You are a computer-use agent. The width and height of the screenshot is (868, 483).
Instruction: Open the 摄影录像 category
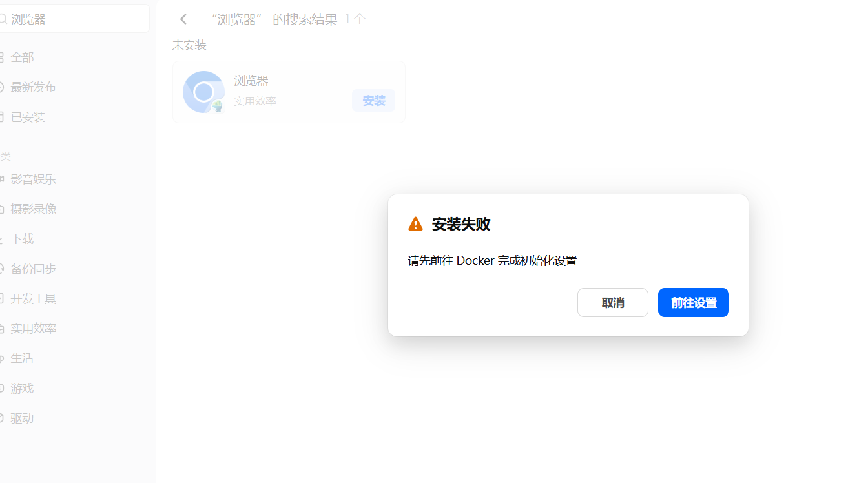click(33, 209)
